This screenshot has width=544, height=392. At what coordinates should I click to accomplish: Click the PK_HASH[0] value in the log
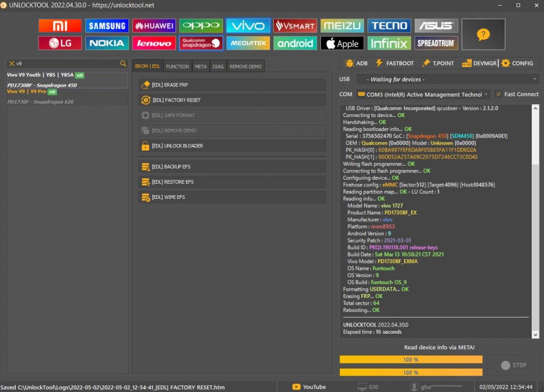point(427,150)
